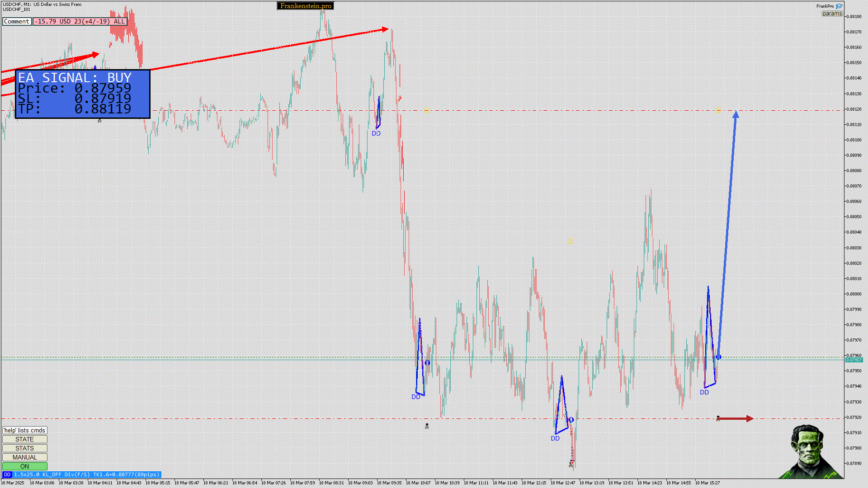Viewport: 868px width, 488px height.
Task: Click the dark red stop-loss arrow
Action: 736,419
